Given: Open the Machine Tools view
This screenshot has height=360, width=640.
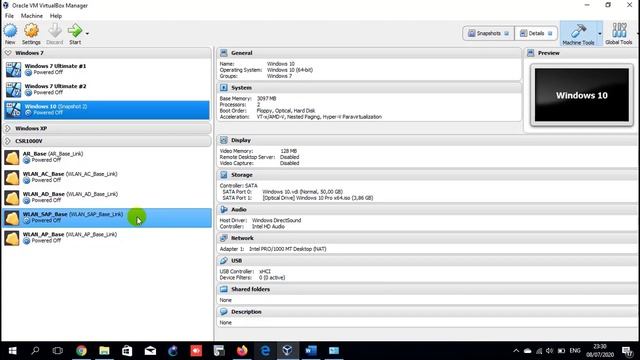Looking at the screenshot, I should [x=578, y=34].
